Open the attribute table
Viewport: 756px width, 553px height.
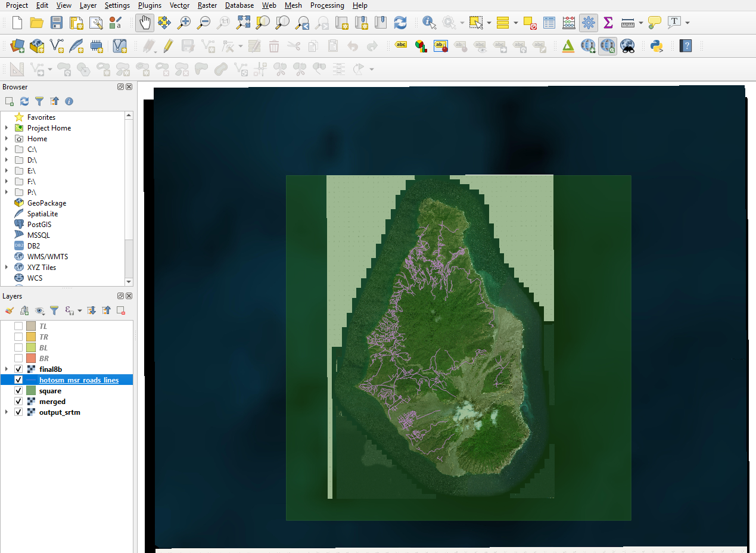549,23
